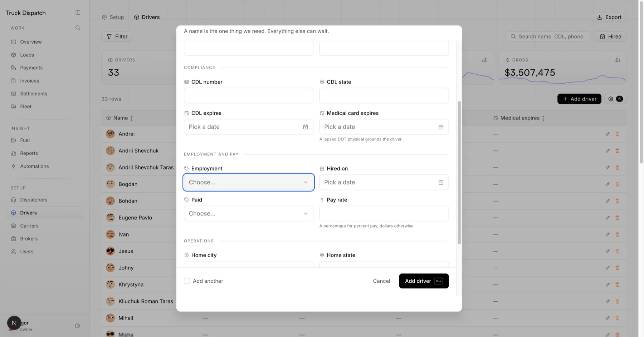Viewport: 644px width, 337px height.
Task: Open the Employment dropdown
Action: (249, 182)
